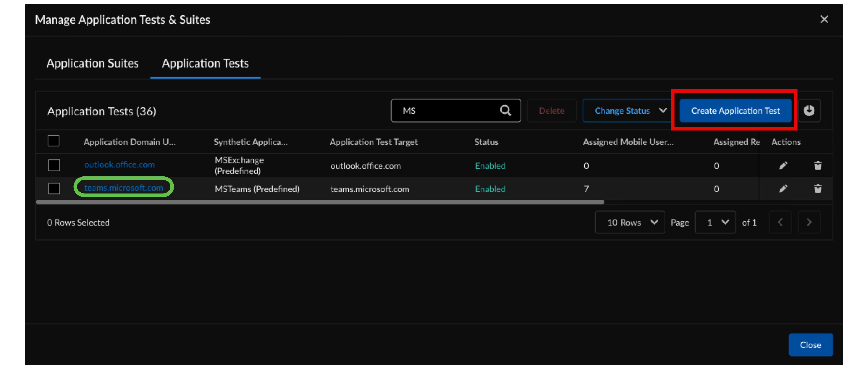Close the dialog with X icon
This screenshot has width=868, height=369.
824,20
